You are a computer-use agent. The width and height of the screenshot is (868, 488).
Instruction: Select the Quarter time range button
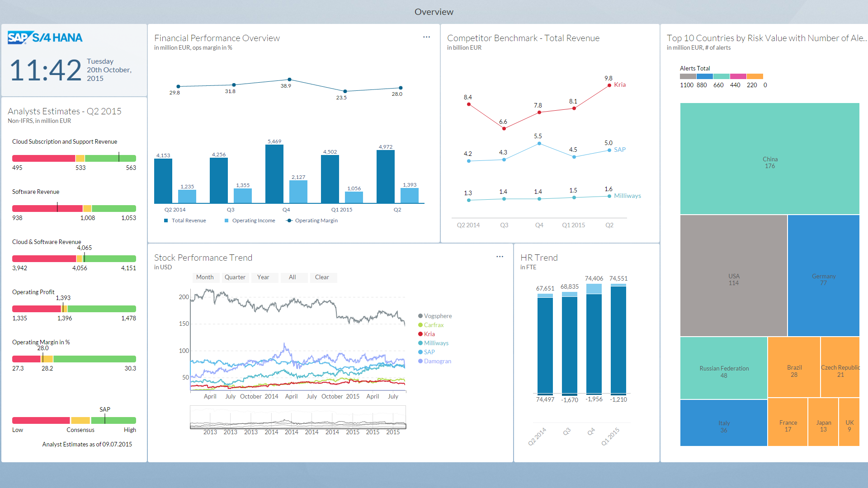click(x=235, y=277)
